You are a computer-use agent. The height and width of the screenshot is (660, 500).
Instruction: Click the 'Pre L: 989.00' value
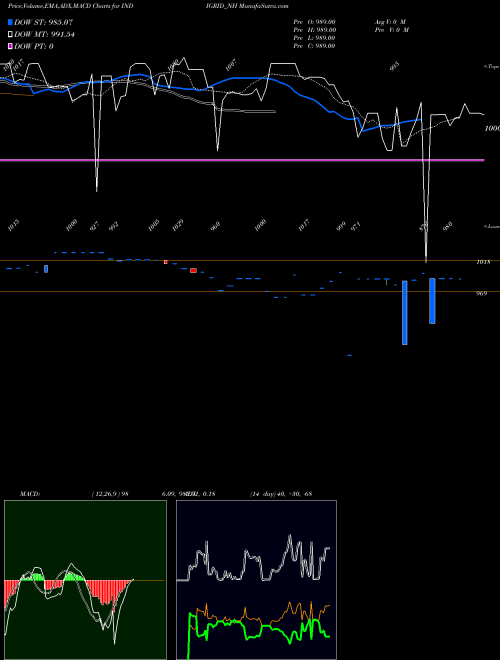[314, 38]
